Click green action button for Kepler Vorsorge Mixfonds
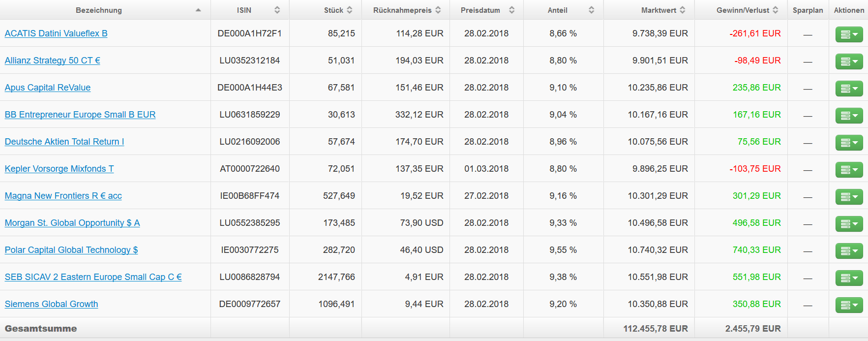This screenshot has width=868, height=341. pyautogui.click(x=849, y=170)
